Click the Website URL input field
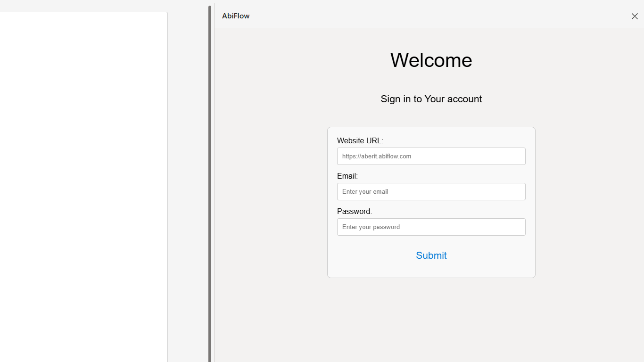Screen dimensions: 644x362 (x=431, y=156)
